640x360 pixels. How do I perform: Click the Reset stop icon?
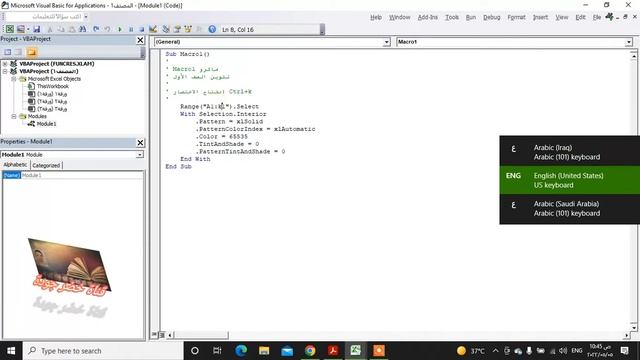[142, 29]
